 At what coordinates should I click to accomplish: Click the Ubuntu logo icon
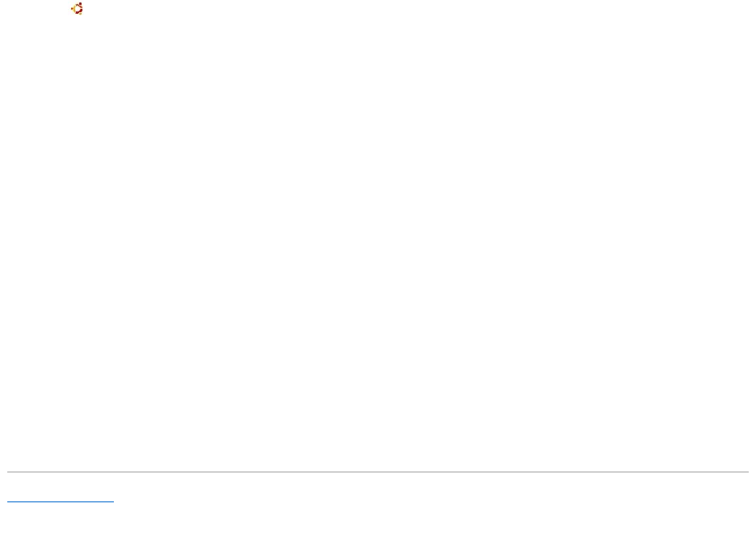(x=78, y=9)
